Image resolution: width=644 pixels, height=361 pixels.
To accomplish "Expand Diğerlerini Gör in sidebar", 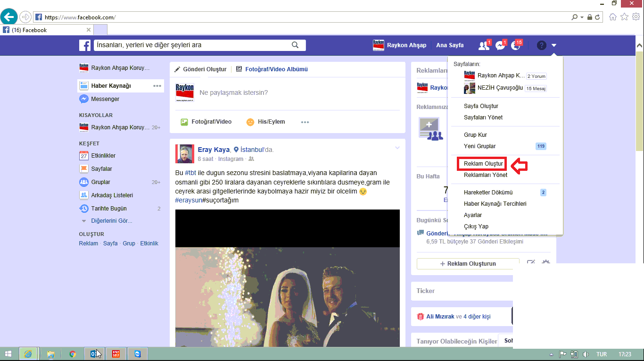I will click(x=111, y=221).
